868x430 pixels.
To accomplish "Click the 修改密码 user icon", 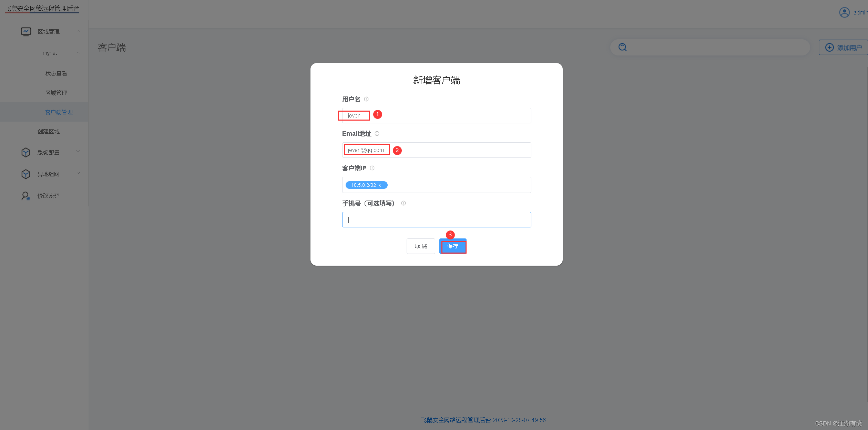I will [x=25, y=196].
